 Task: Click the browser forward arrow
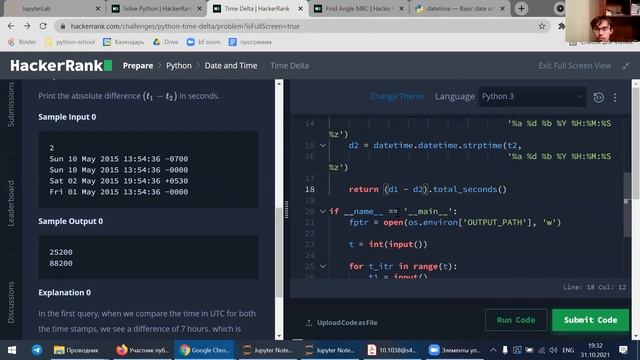point(27,26)
